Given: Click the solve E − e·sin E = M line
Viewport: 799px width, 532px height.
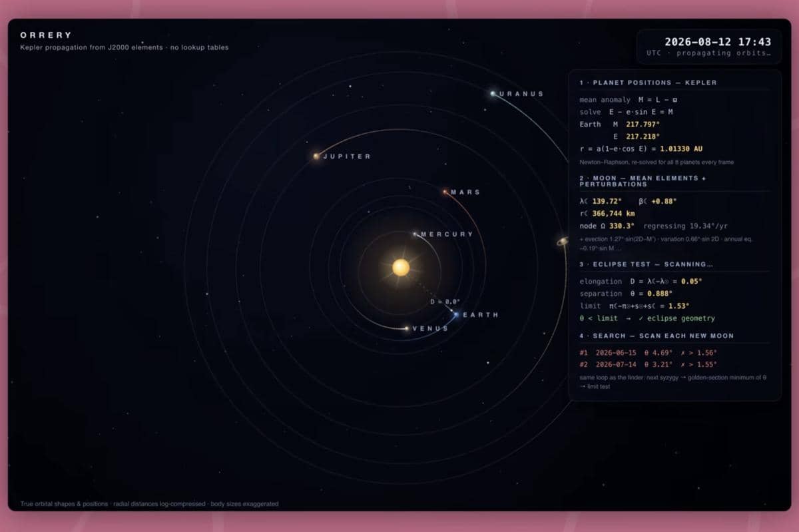Looking at the screenshot, I should point(627,112).
